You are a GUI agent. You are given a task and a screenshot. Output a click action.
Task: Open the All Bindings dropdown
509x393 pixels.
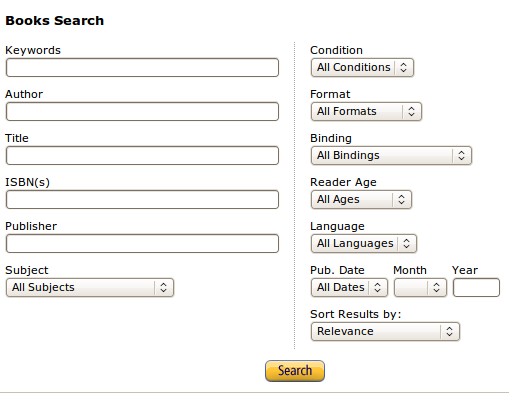tap(391, 156)
